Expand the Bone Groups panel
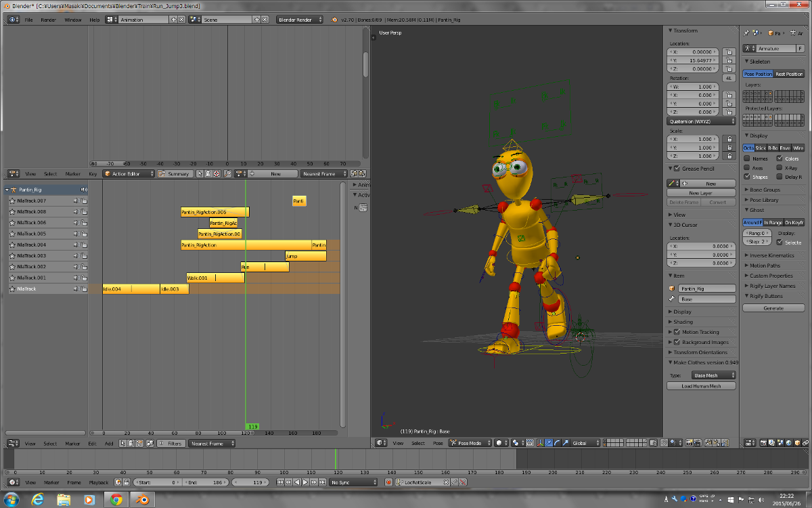The height and width of the screenshot is (508, 812). click(x=765, y=190)
